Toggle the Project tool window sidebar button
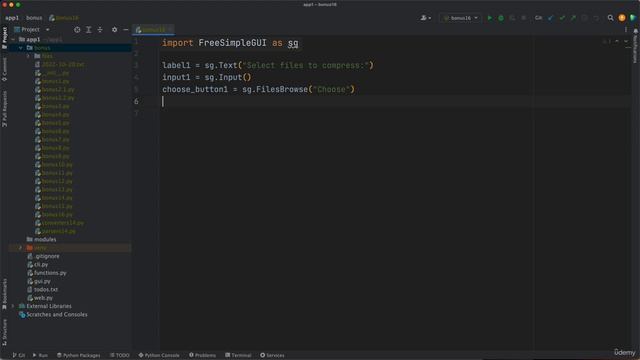Viewport: 640px width, 360px height. (x=4, y=38)
